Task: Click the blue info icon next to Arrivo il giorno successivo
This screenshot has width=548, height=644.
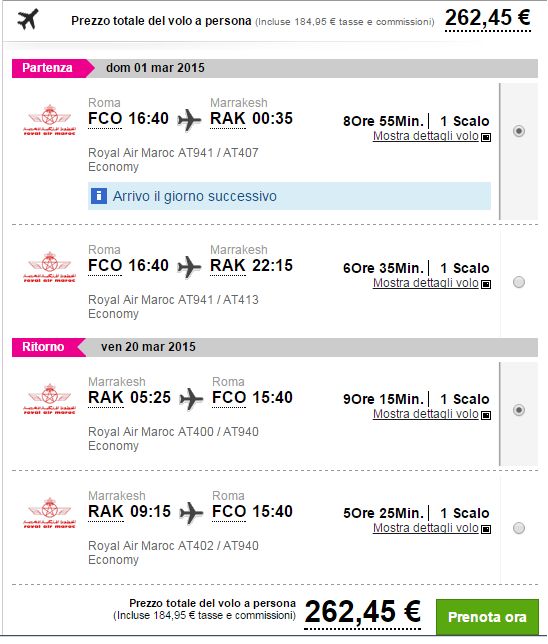Action: pyautogui.click(x=99, y=196)
